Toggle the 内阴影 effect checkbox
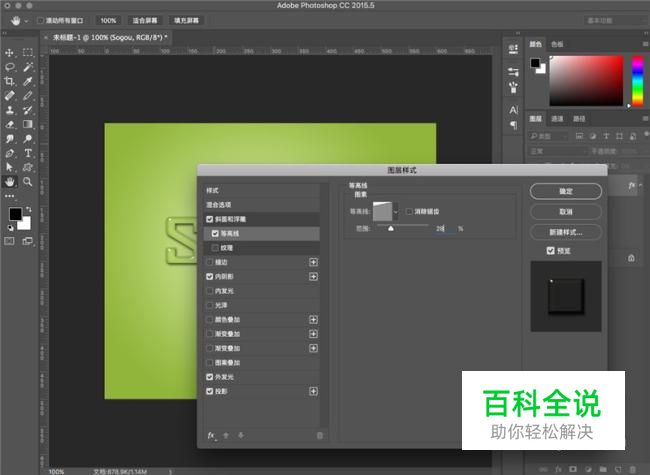650x475 pixels. click(210, 276)
